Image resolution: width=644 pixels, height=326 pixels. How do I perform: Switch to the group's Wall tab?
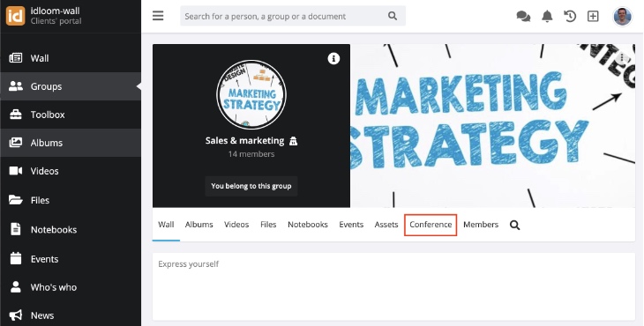tap(166, 225)
